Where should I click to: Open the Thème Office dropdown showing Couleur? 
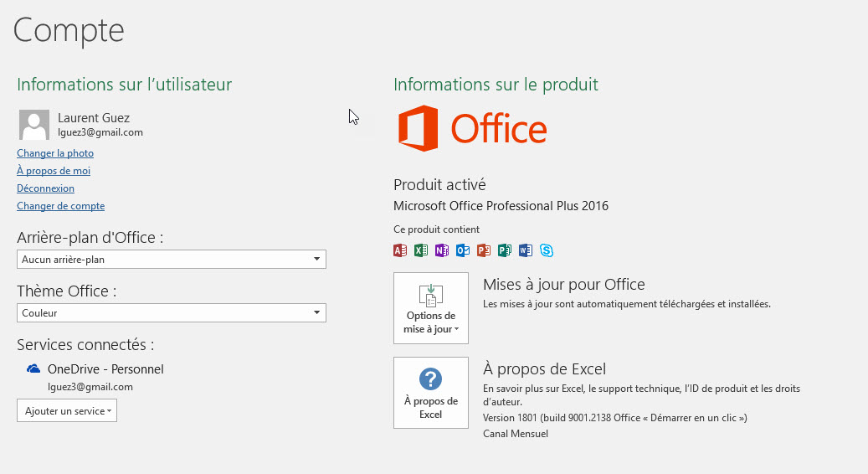tap(172, 313)
